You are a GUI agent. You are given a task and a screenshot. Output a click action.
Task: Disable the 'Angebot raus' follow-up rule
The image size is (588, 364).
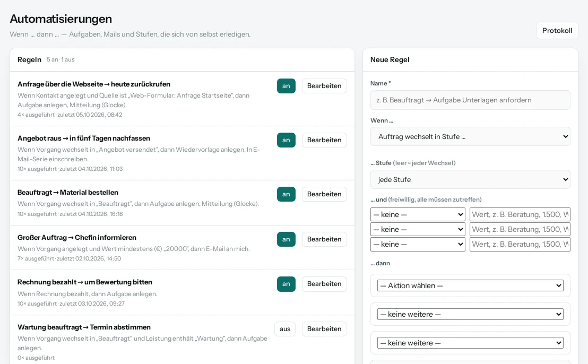286,140
